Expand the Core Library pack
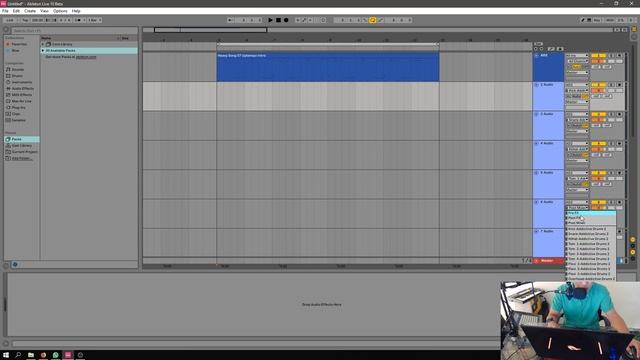640x360 pixels. pyautogui.click(x=43, y=44)
